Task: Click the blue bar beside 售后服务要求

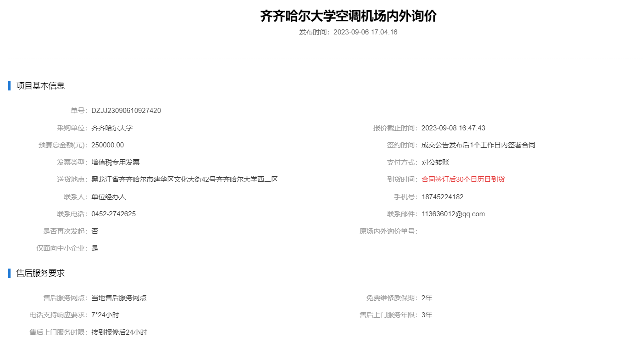Action: point(9,273)
